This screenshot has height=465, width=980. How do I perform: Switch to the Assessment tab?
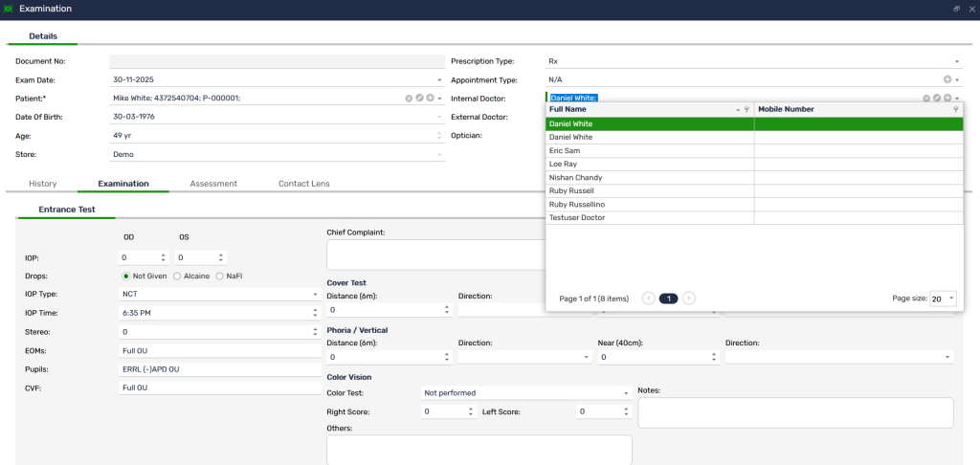[x=213, y=183]
